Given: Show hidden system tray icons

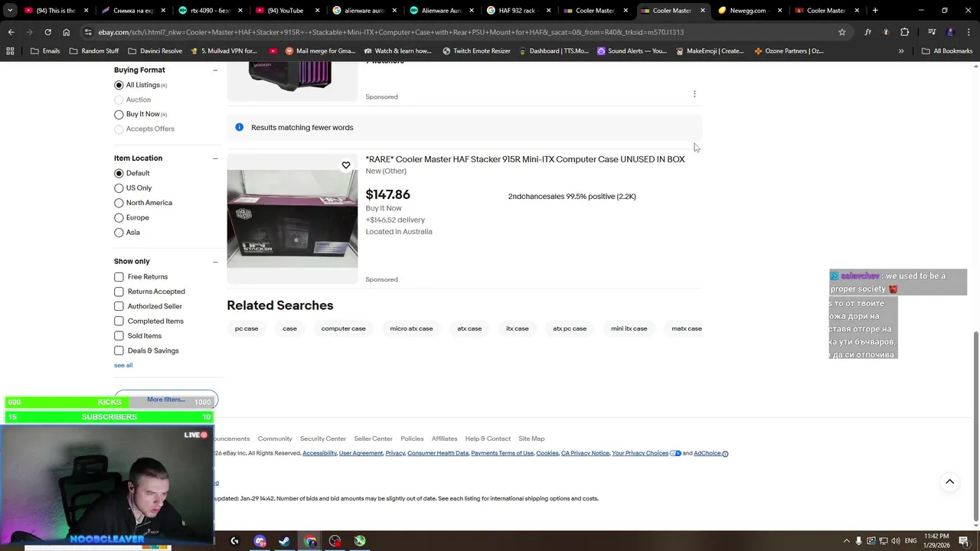Looking at the screenshot, I should tap(846, 541).
